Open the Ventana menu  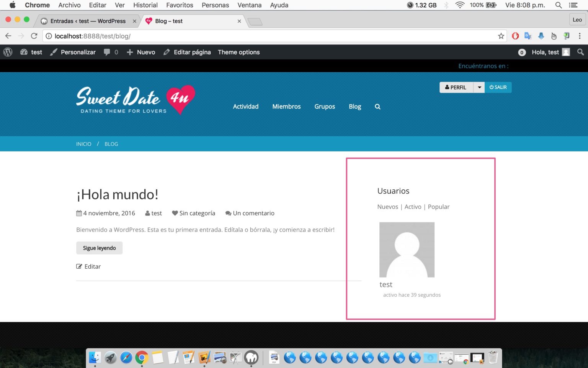pos(249,5)
